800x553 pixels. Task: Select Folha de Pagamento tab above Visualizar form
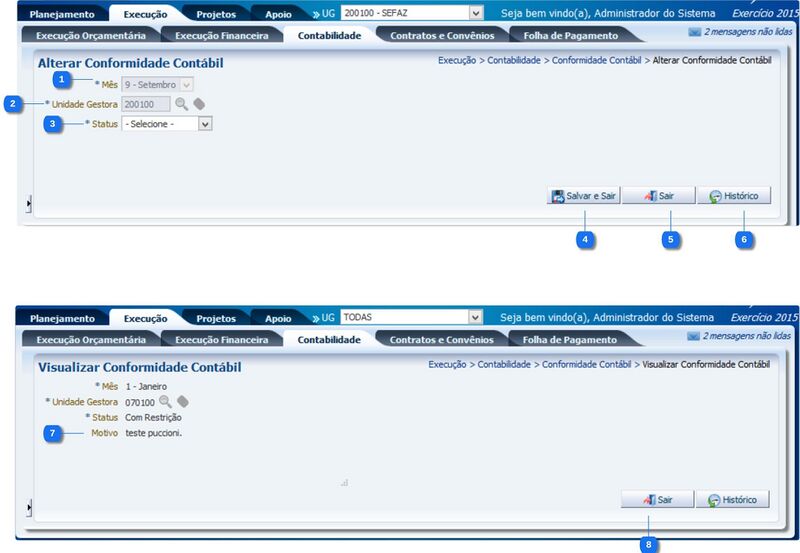click(x=569, y=340)
